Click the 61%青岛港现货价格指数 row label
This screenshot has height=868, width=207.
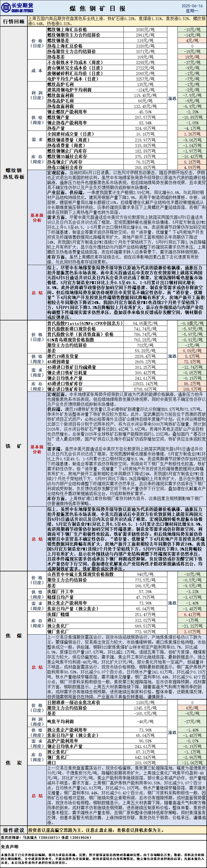click(70, 340)
